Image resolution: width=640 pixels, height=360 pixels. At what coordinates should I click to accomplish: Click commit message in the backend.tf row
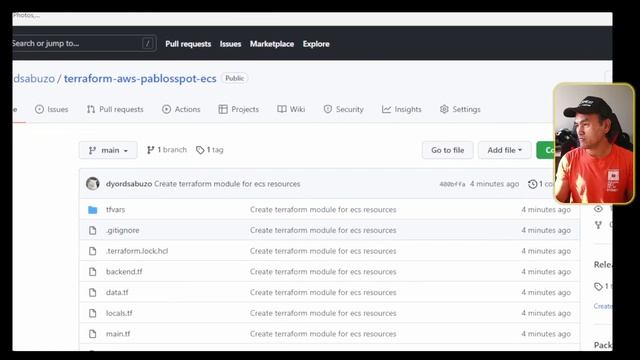323,272
